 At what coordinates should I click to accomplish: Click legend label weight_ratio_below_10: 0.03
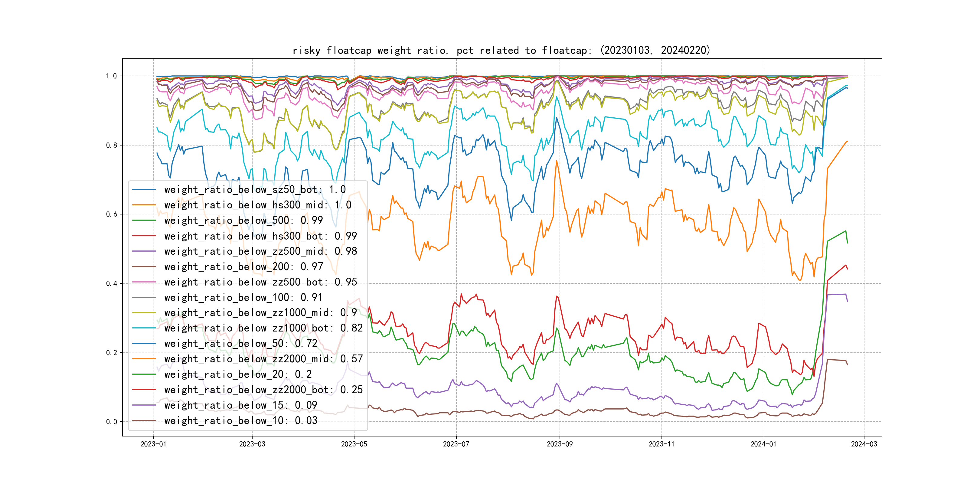tap(240, 421)
